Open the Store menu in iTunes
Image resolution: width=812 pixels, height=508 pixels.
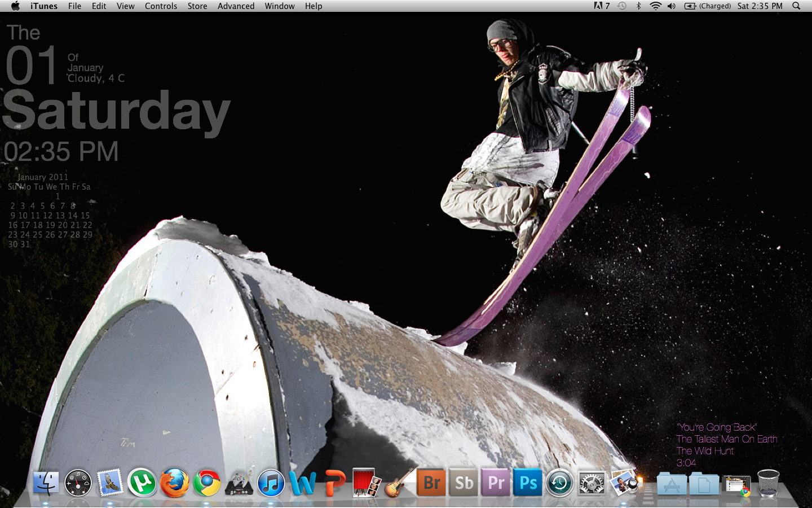click(x=197, y=6)
